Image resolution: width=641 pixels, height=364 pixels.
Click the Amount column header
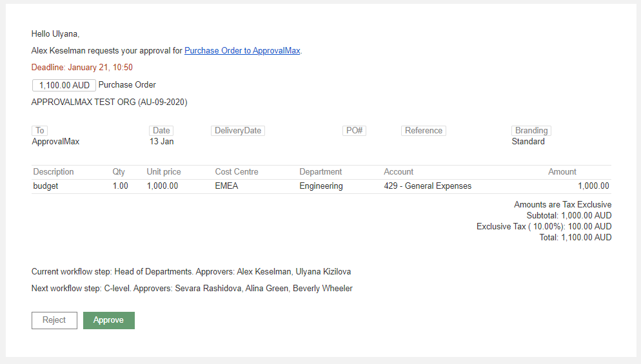562,172
